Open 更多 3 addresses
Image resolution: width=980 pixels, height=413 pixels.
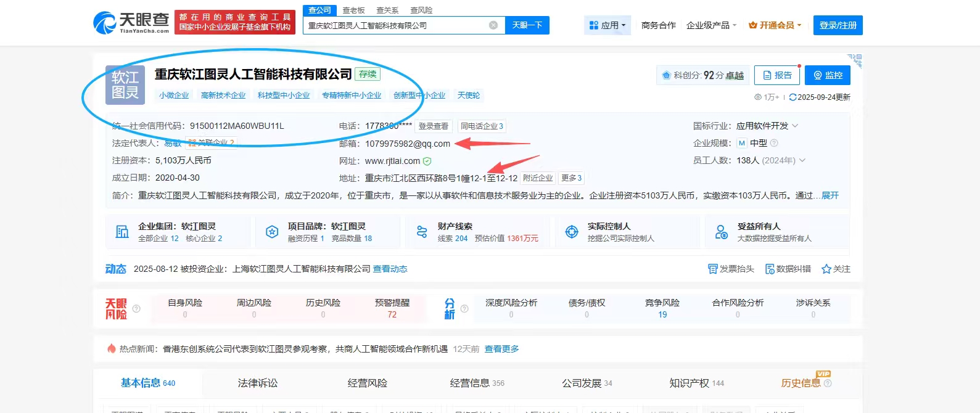[x=571, y=178]
